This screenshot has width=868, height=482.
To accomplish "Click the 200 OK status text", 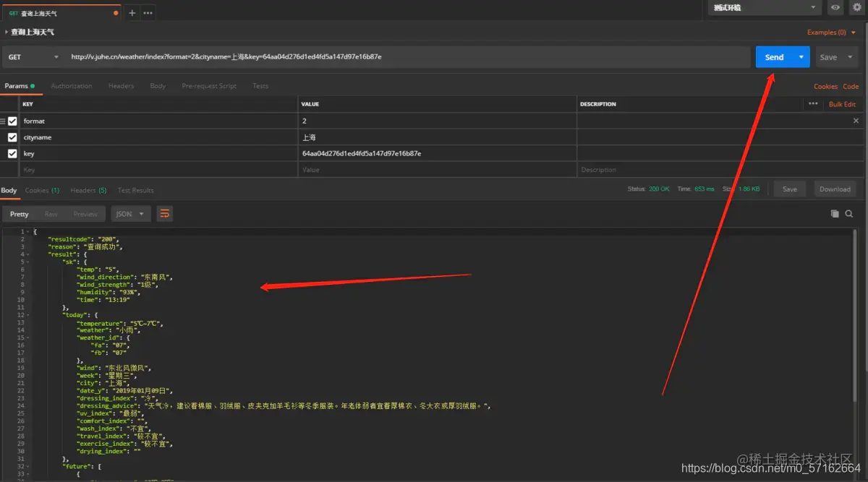I will pyautogui.click(x=659, y=189).
